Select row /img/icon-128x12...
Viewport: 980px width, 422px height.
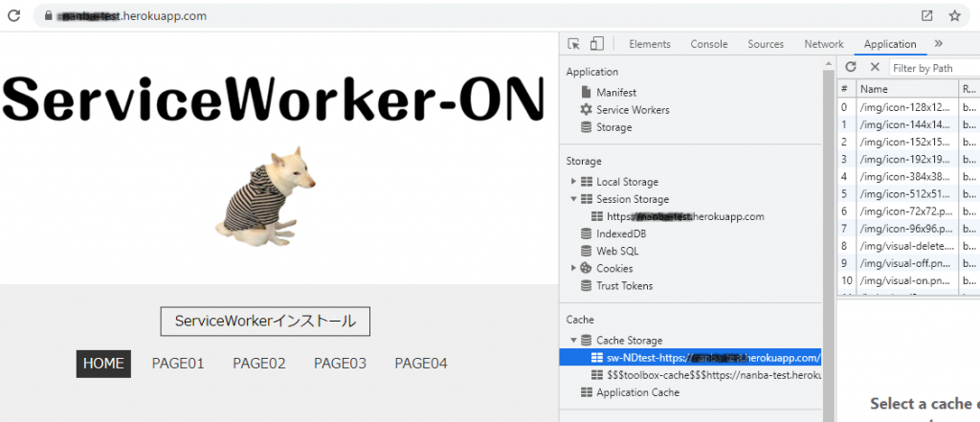coord(908,107)
